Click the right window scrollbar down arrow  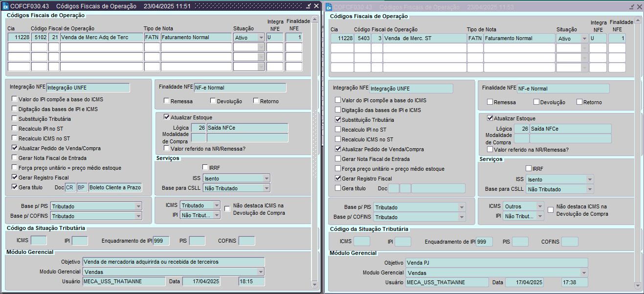tap(639, 286)
